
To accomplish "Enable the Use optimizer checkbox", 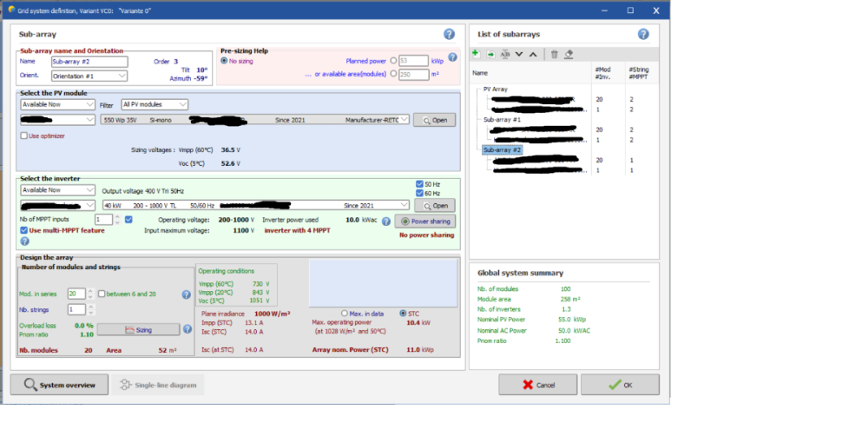I will tap(24, 136).
